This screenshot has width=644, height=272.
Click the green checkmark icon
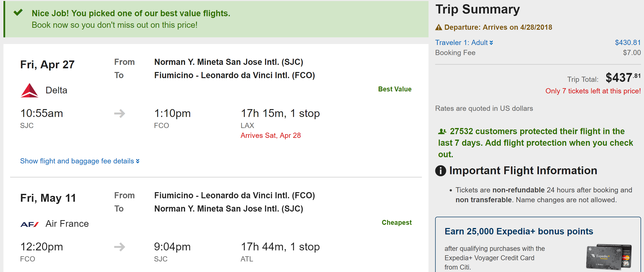click(18, 12)
